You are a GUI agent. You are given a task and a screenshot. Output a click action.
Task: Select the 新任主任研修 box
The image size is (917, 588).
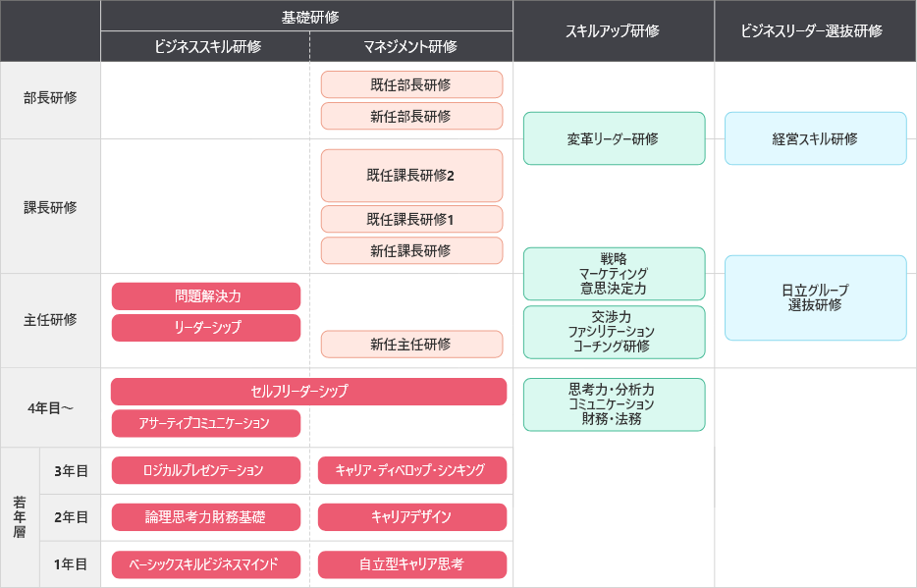[411, 345]
